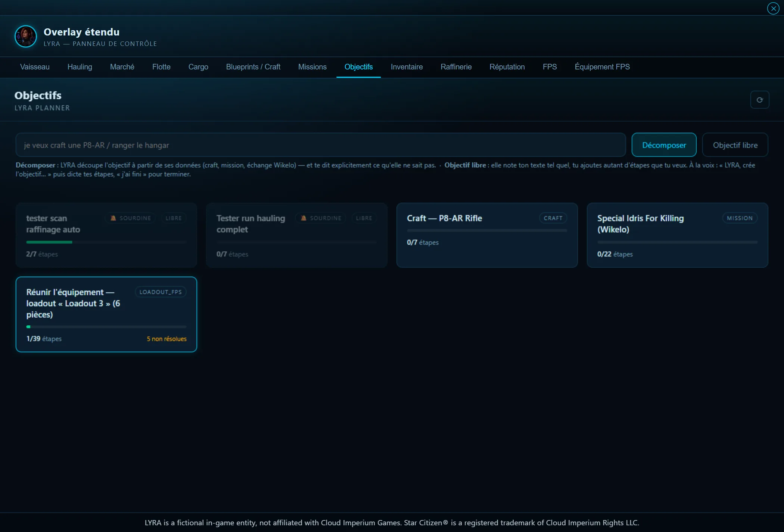This screenshot has width=784, height=532.
Task: Click the 'Overlay étendu' title
Action: (81, 32)
